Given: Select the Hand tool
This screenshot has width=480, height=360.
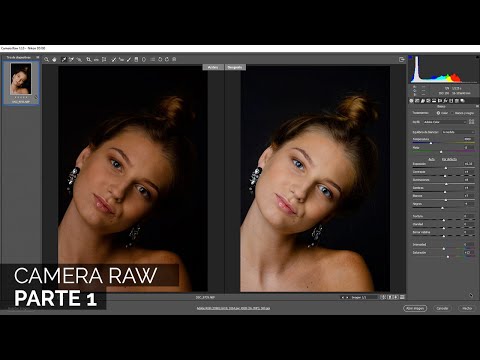Looking at the screenshot, I should point(54,59).
